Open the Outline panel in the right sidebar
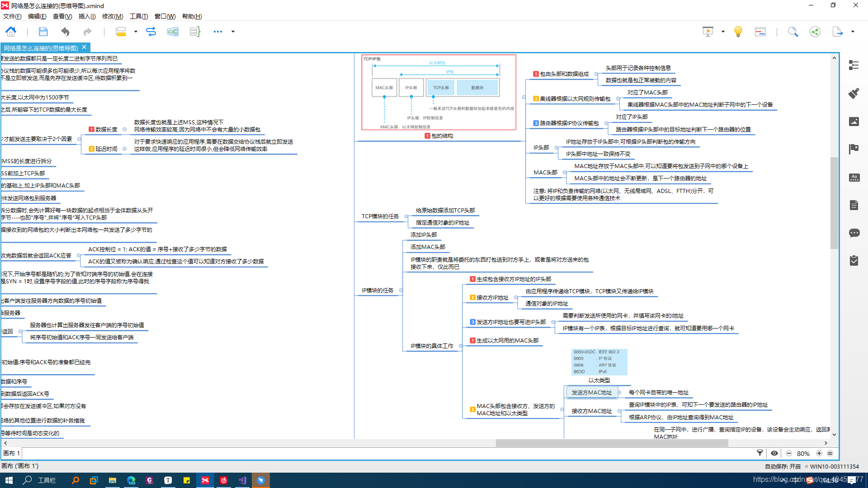 pos(854,66)
